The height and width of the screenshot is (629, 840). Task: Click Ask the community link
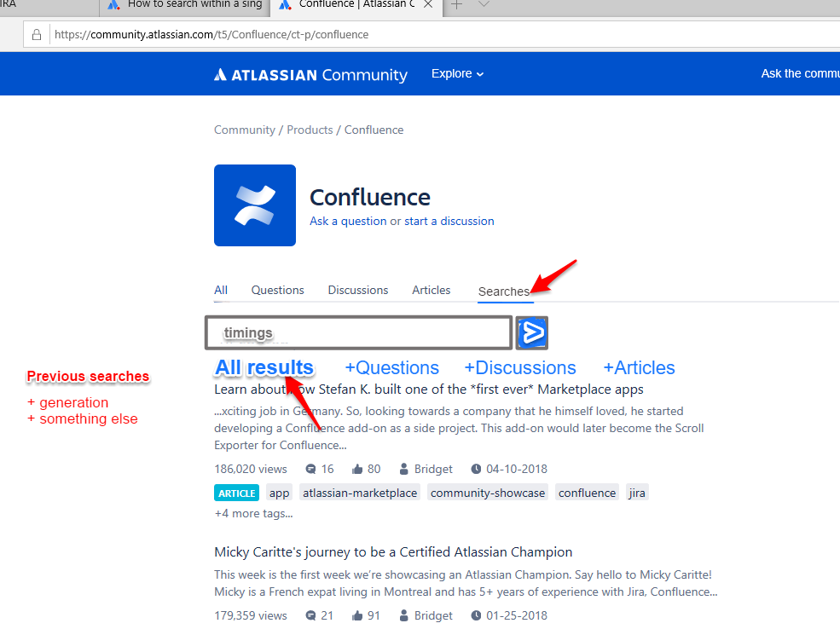pyautogui.click(x=801, y=74)
